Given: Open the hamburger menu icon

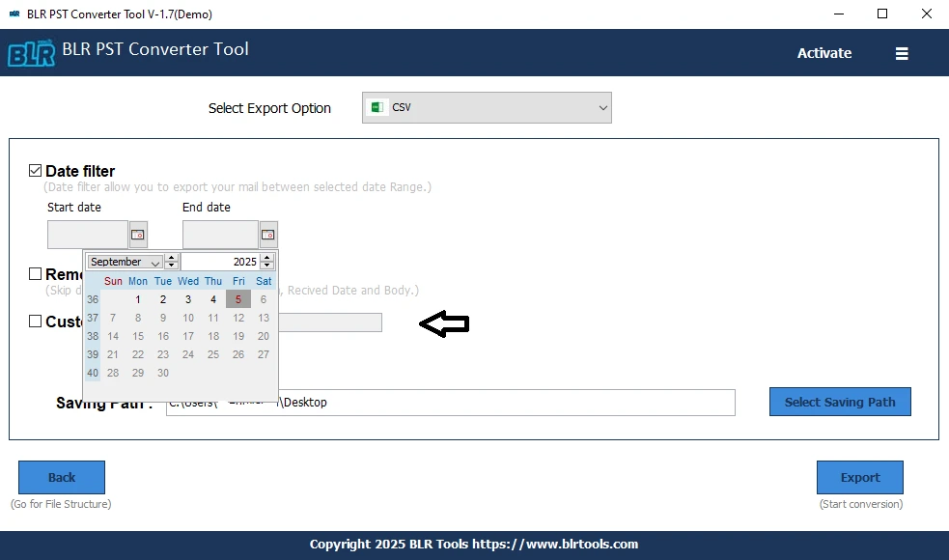Looking at the screenshot, I should click(902, 53).
